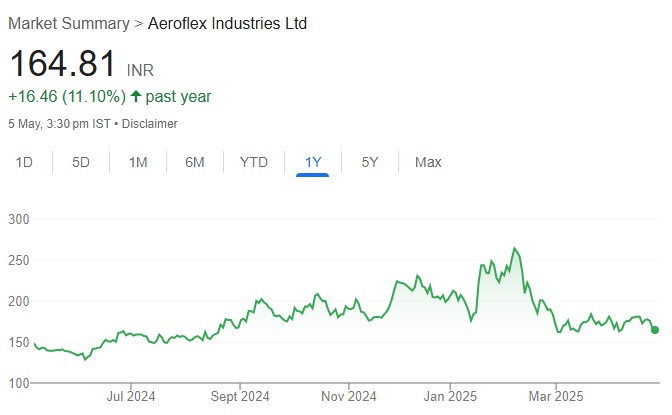This screenshot has width=672, height=415.
Task: Select the 5D time range tab
Action: [81, 162]
